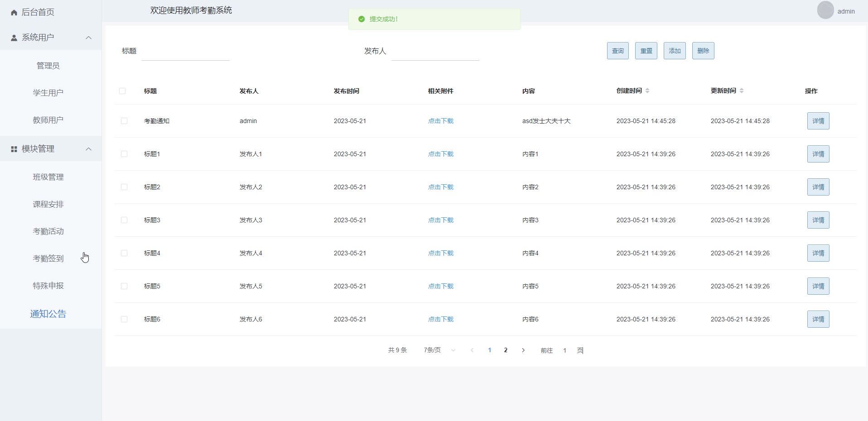Navigate to 班级管理 in the sidebar

pyautogui.click(x=48, y=177)
